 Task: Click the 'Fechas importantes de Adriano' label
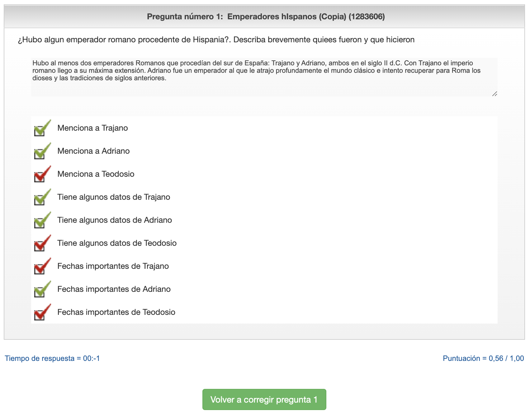click(114, 289)
